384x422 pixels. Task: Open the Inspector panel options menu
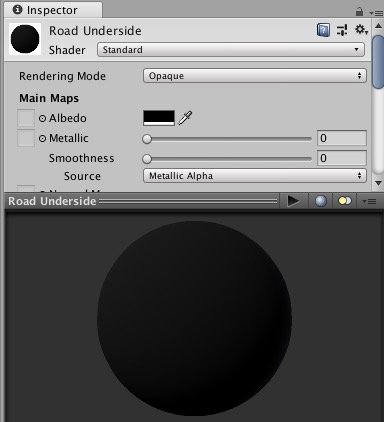[376, 13]
